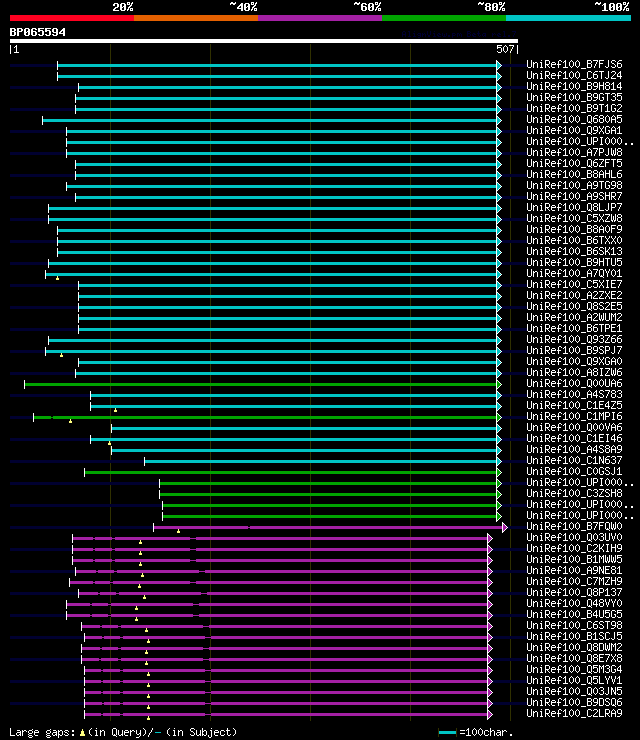
Task: Open hit UniRef100_Q680A5
Action: [x=574, y=119]
